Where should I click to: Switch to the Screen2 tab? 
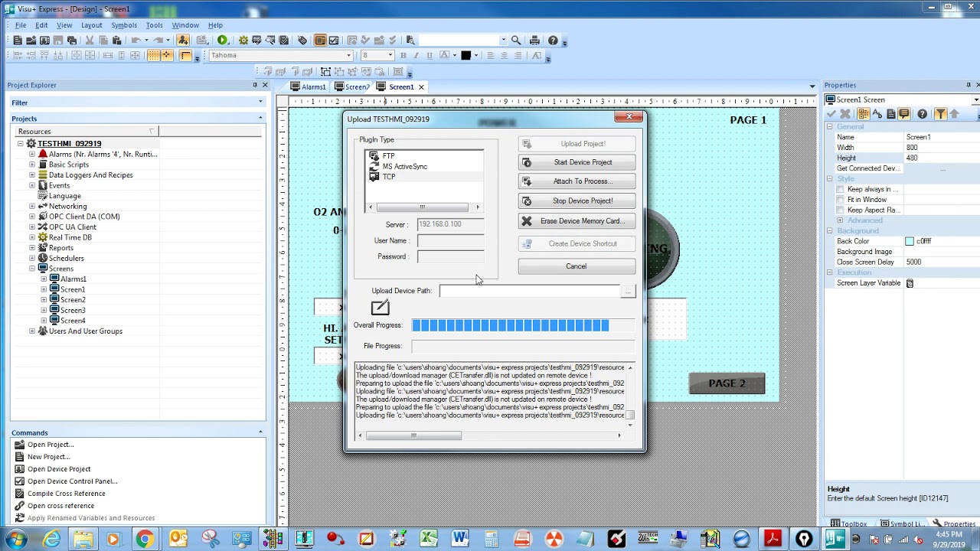point(352,86)
